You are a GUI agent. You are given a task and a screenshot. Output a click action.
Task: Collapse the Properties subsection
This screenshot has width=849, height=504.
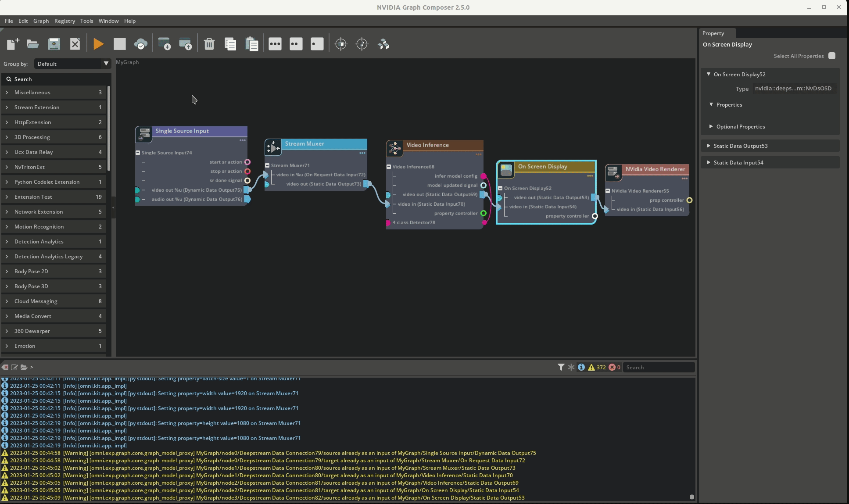click(711, 104)
